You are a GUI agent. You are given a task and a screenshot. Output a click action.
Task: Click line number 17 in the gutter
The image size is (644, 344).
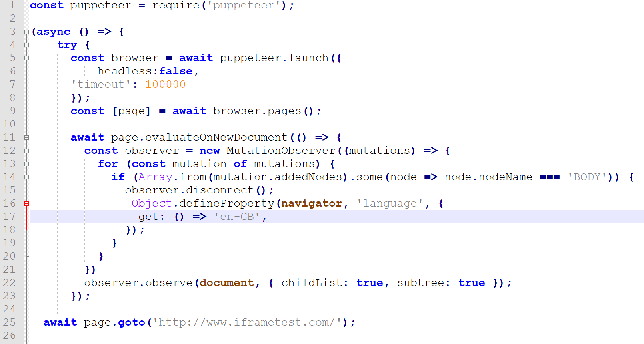tap(9, 217)
